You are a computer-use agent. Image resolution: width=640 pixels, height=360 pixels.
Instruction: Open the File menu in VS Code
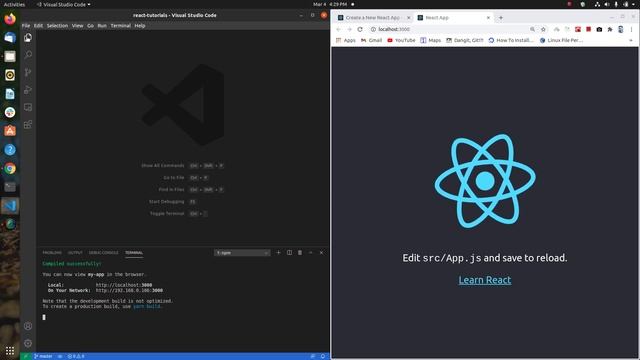pyautogui.click(x=26, y=26)
